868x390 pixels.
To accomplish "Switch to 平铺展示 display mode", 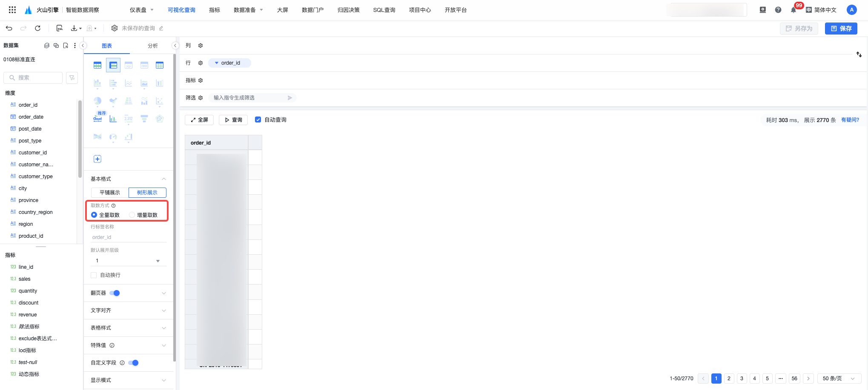I will [x=110, y=193].
